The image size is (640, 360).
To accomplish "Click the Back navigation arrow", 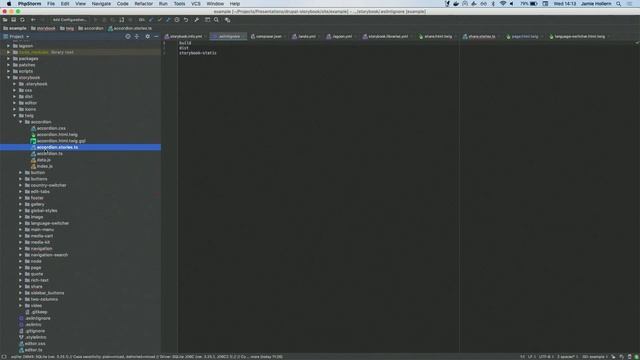I will pyautogui.click(x=33, y=20).
